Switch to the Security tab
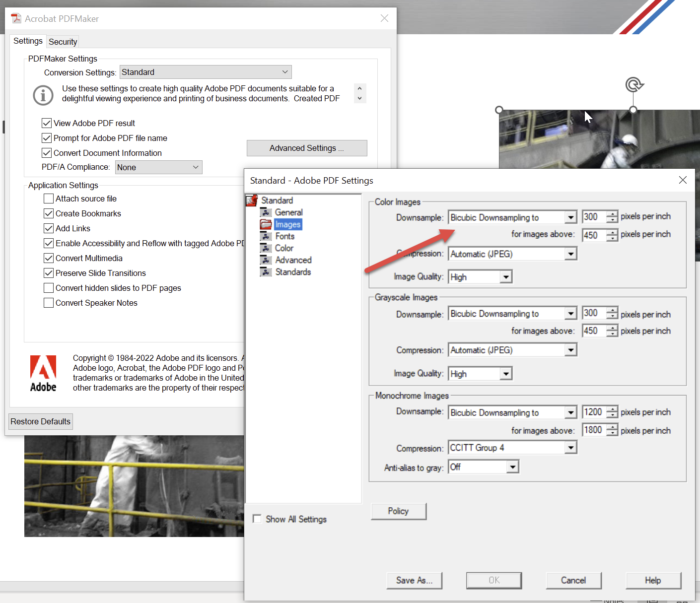 pos(62,41)
